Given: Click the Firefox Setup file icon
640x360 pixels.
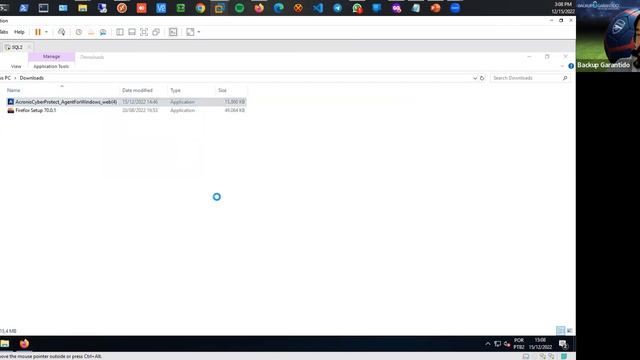Looking at the screenshot, I should [11, 110].
